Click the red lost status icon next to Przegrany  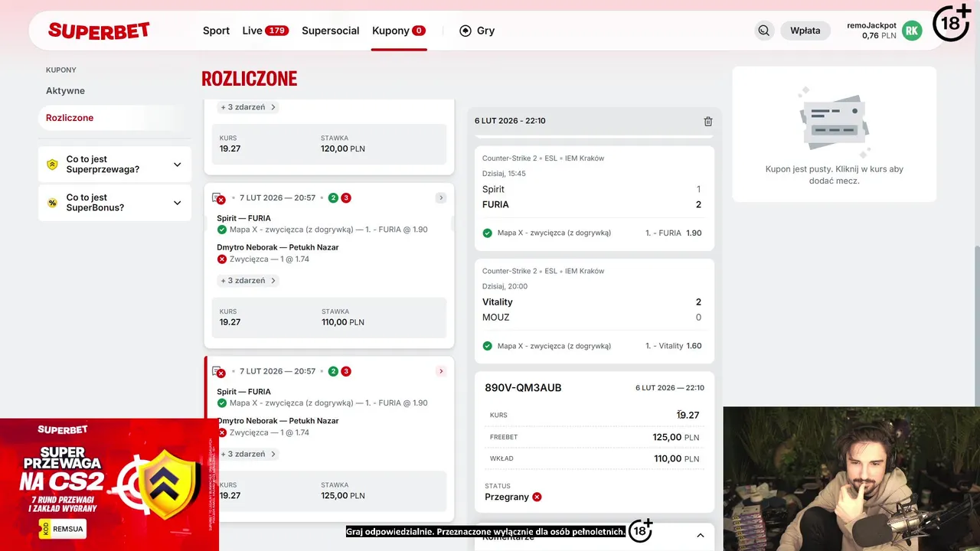[x=537, y=497]
